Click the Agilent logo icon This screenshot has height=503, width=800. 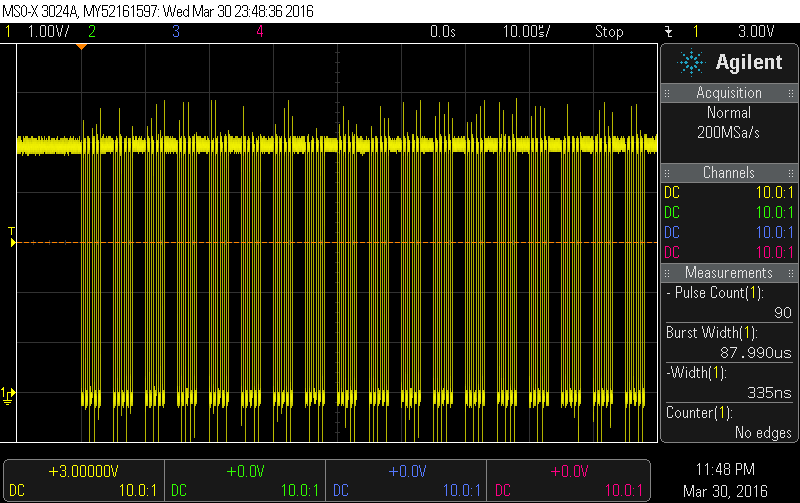pyautogui.click(x=691, y=63)
